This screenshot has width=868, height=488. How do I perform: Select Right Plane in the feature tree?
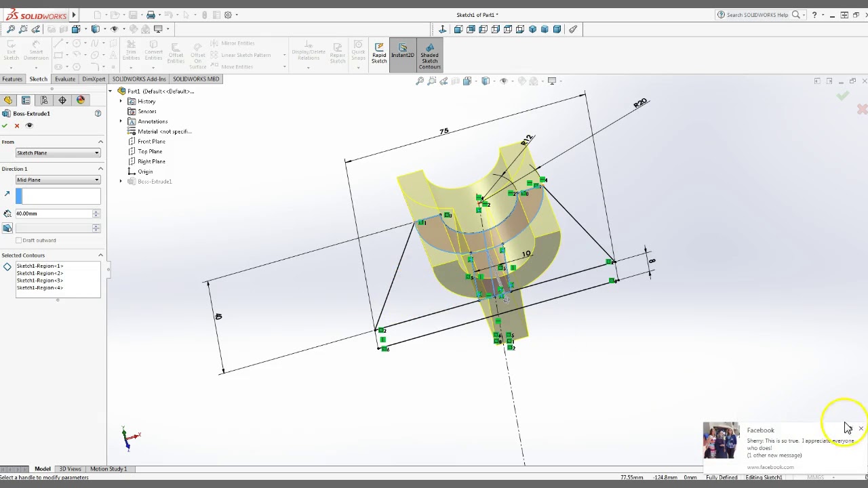[151, 161]
